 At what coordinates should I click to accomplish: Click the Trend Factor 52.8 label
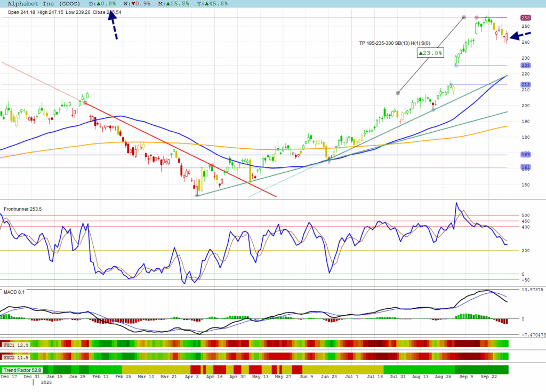click(x=22, y=370)
